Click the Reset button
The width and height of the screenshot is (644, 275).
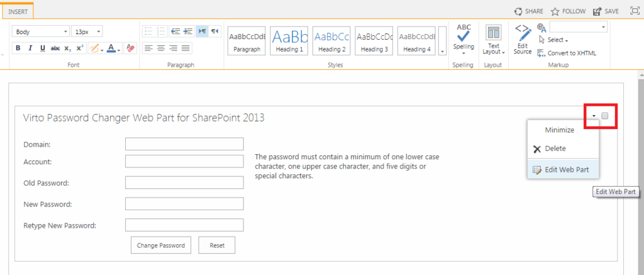[x=217, y=245]
